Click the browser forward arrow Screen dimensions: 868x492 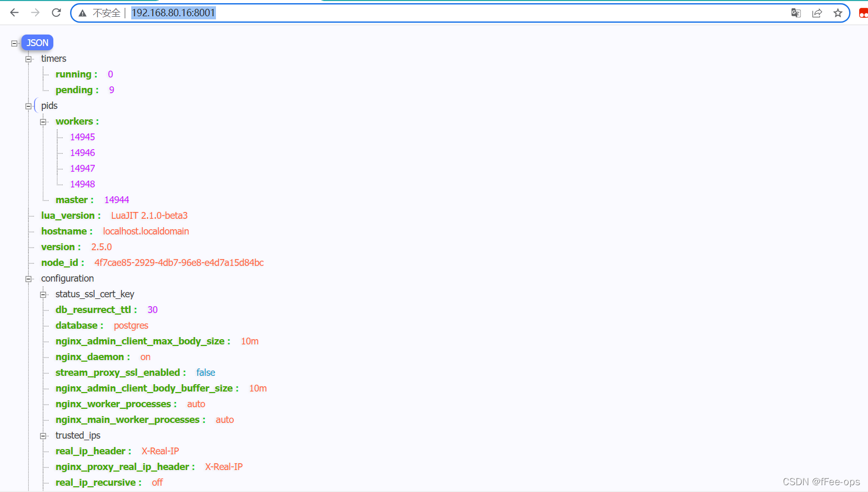36,13
